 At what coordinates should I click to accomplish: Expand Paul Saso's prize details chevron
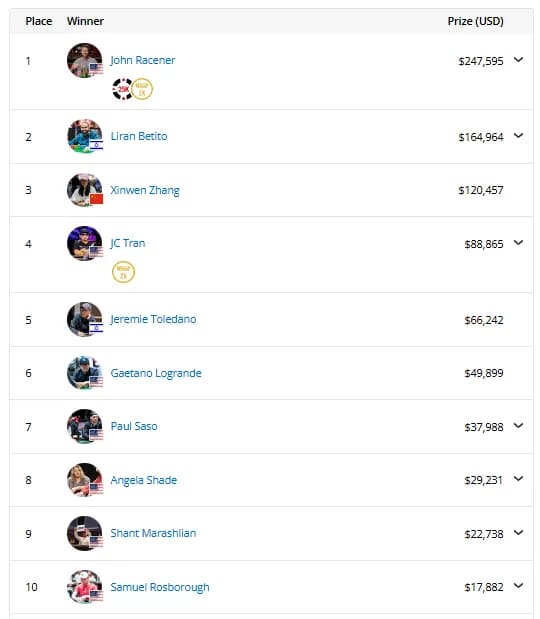coord(518,426)
